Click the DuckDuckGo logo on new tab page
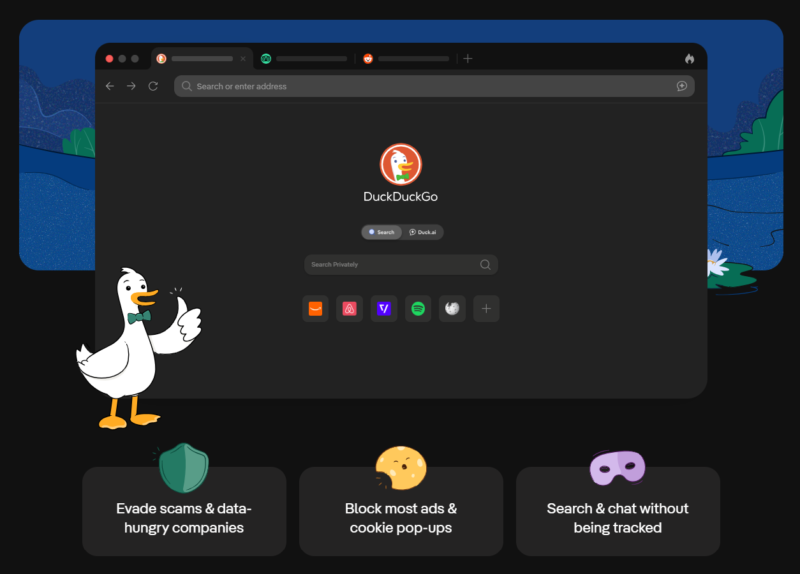The height and width of the screenshot is (574, 800). coord(401,164)
